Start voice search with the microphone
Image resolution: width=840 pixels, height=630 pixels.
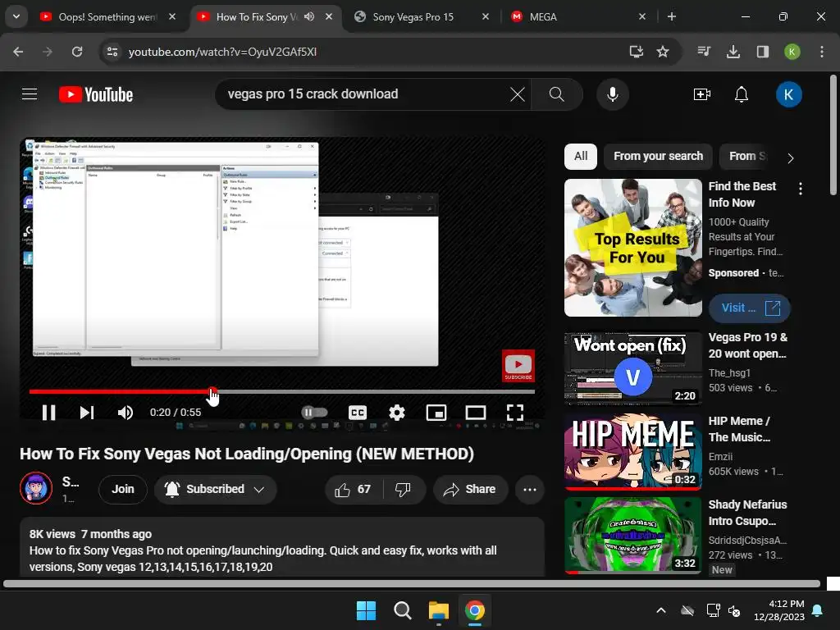[x=612, y=94]
